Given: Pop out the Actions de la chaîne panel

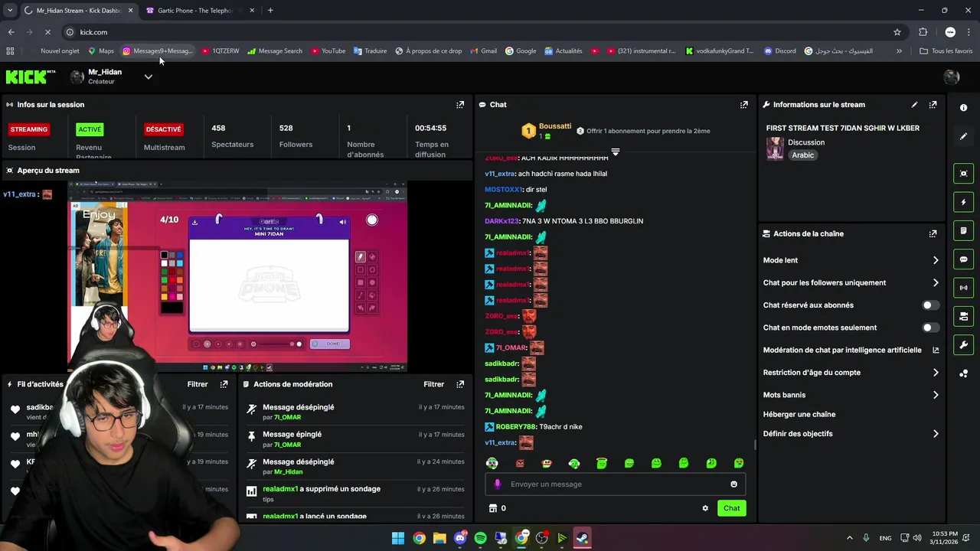Looking at the screenshot, I should (933, 234).
